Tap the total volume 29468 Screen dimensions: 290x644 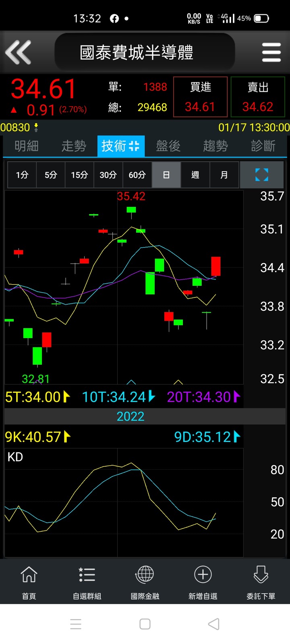[x=152, y=107]
